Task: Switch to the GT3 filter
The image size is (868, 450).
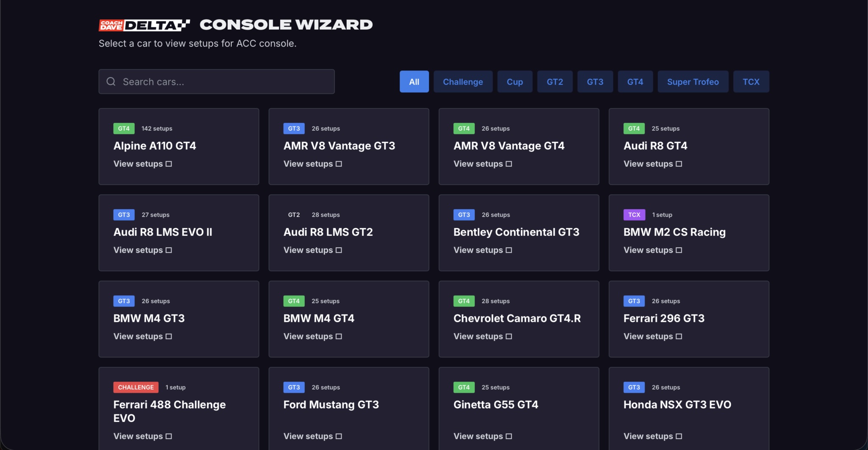Action: (595, 81)
